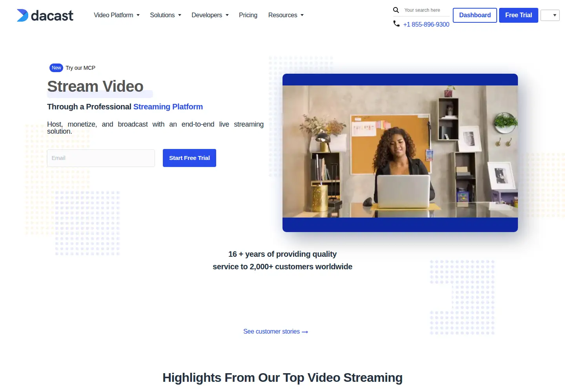Image resolution: width=565 pixels, height=392 pixels.
Task: Click the 16 + years of providing quality text
Action: coord(282,254)
